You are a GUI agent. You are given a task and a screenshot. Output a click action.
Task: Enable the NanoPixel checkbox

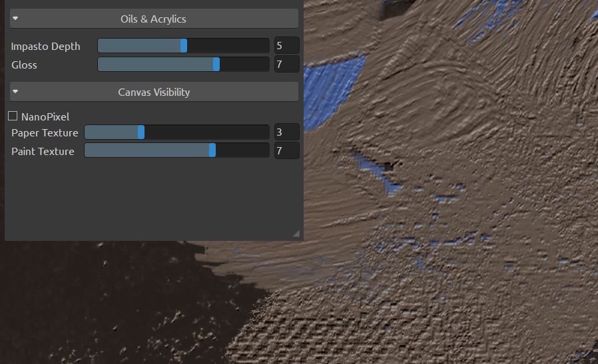[13, 116]
